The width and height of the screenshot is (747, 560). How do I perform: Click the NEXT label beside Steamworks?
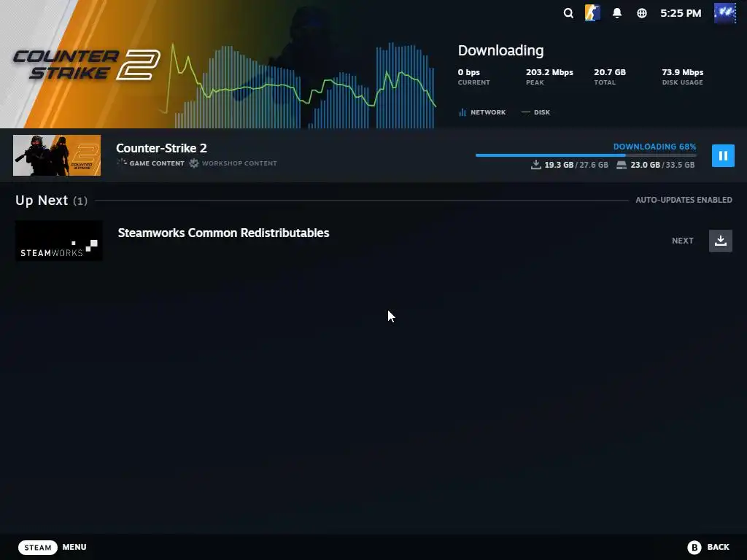point(682,241)
